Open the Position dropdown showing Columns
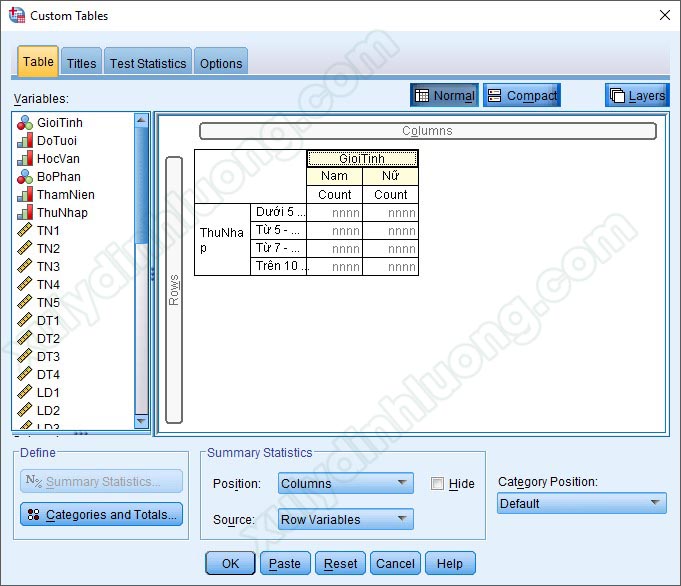 [x=345, y=483]
